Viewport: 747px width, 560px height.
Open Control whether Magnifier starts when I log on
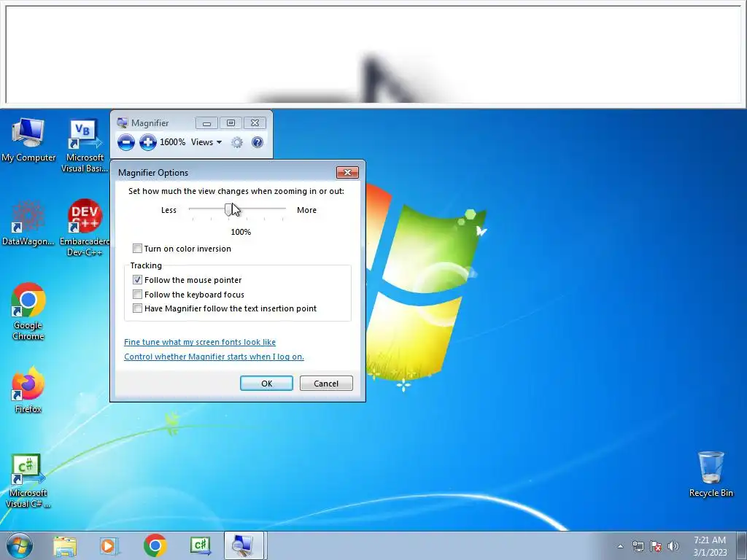tap(214, 357)
